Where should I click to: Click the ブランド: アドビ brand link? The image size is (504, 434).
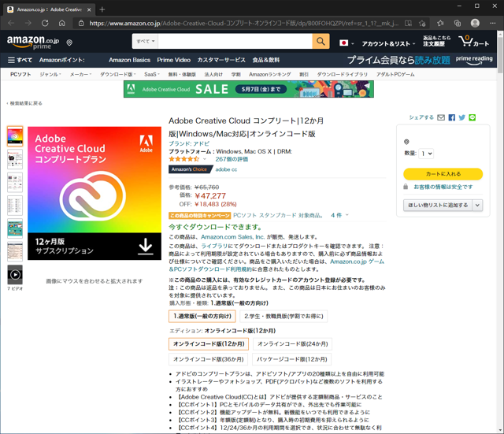point(189,143)
